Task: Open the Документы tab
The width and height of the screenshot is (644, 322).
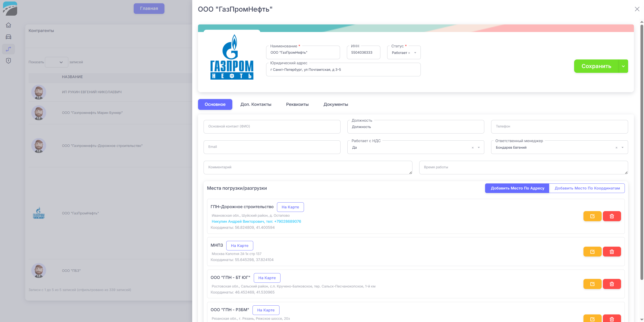Action: [x=336, y=104]
